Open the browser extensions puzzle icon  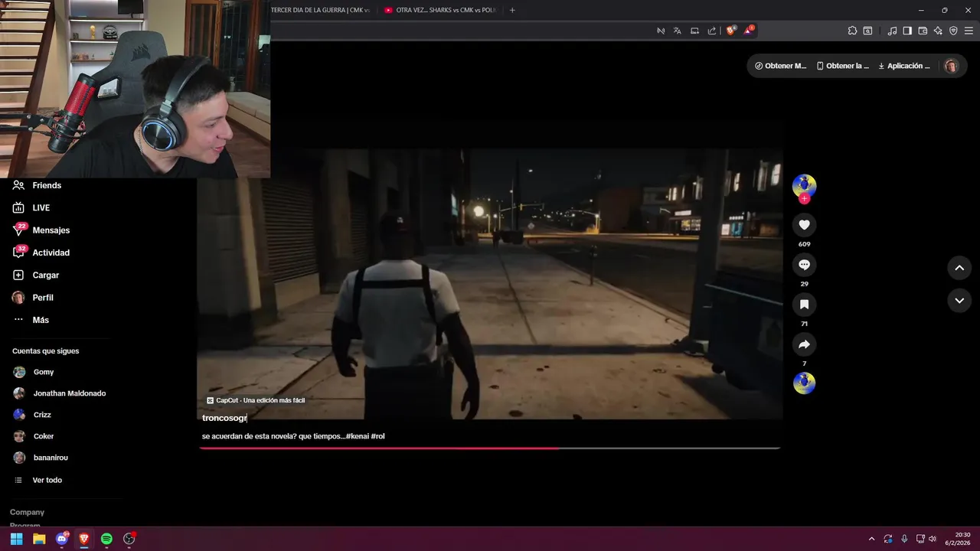tap(852, 31)
